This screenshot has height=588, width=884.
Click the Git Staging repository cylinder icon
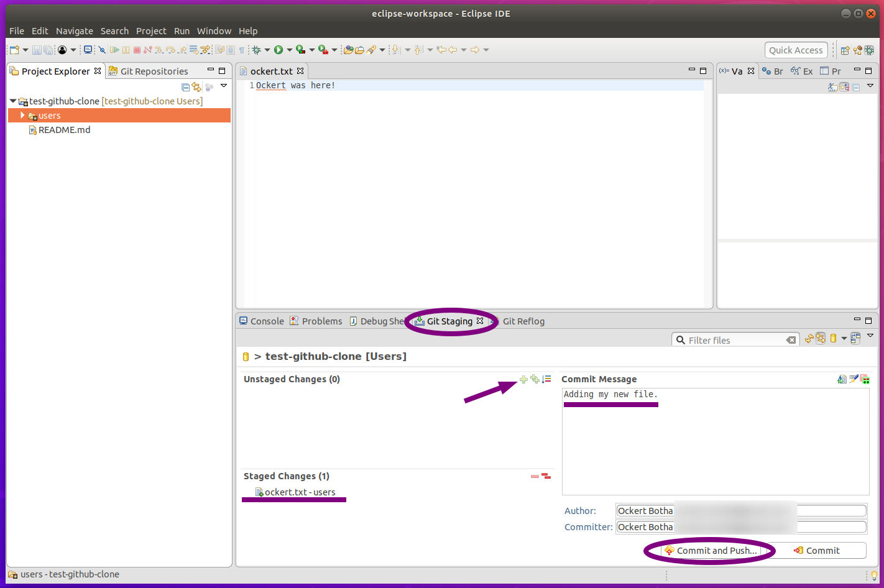tap(833, 339)
